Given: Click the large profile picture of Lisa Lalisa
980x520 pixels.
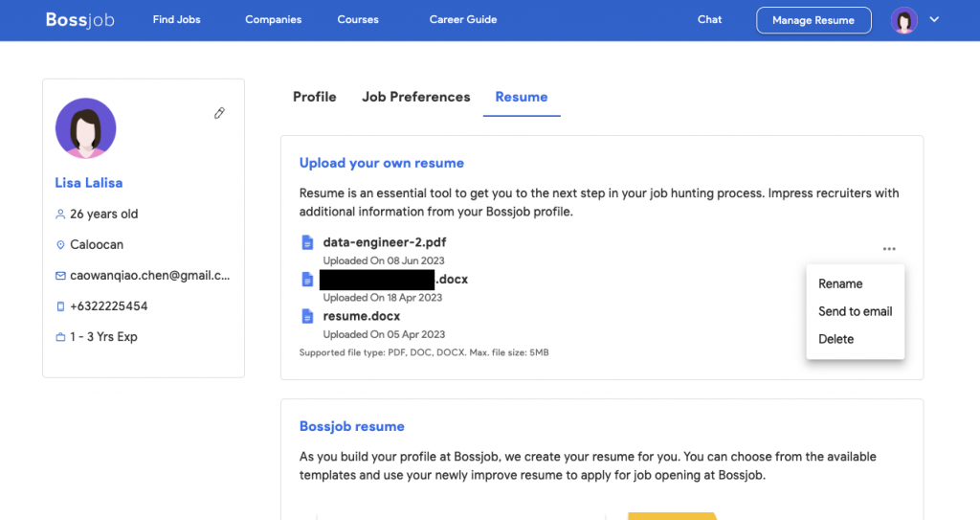Looking at the screenshot, I should pos(85,127).
